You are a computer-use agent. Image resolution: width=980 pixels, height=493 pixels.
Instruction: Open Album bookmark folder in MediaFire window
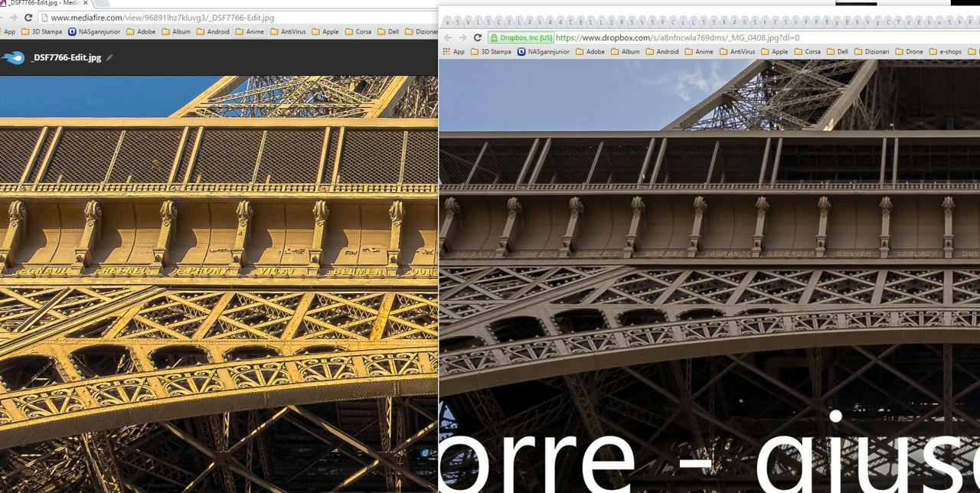(x=176, y=31)
